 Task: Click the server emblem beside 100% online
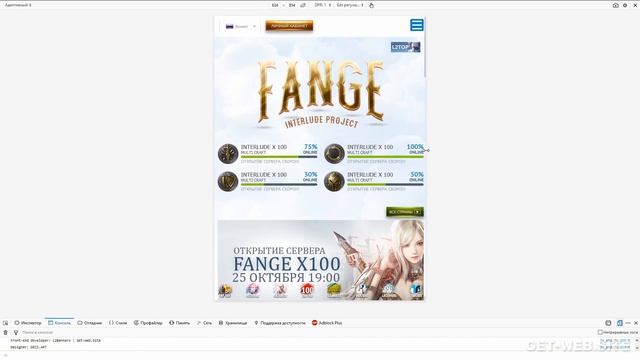(334, 154)
